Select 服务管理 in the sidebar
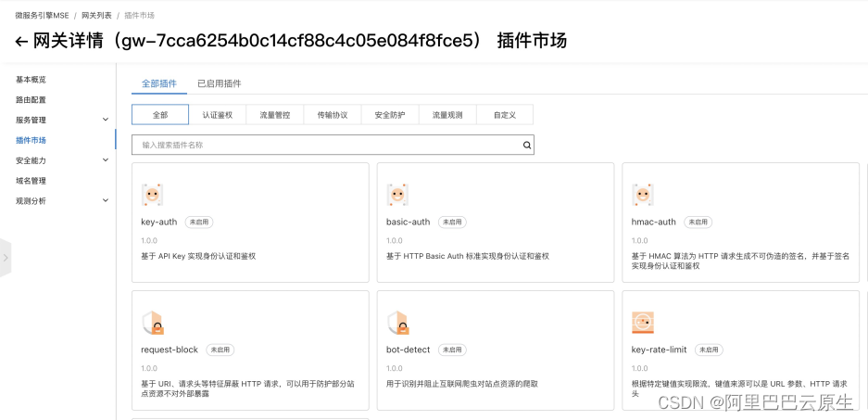 31,120
